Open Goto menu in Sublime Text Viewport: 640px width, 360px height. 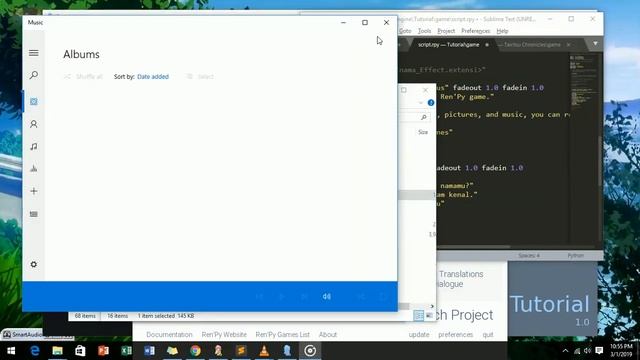coord(405,31)
